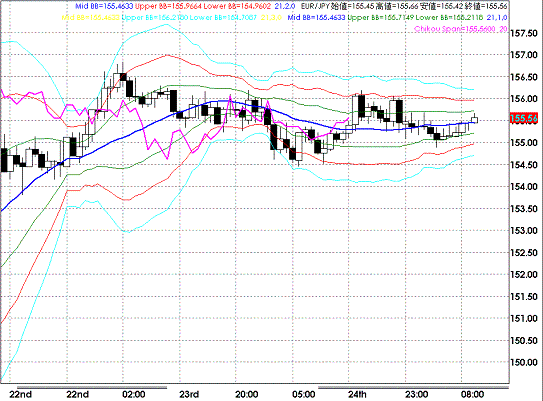Click the 24th date axis label

click(357, 394)
